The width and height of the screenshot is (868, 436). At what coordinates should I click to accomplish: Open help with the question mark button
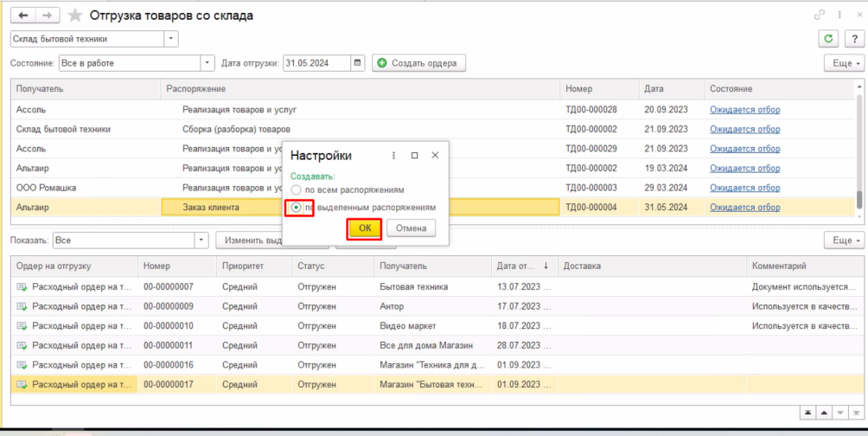click(x=852, y=39)
